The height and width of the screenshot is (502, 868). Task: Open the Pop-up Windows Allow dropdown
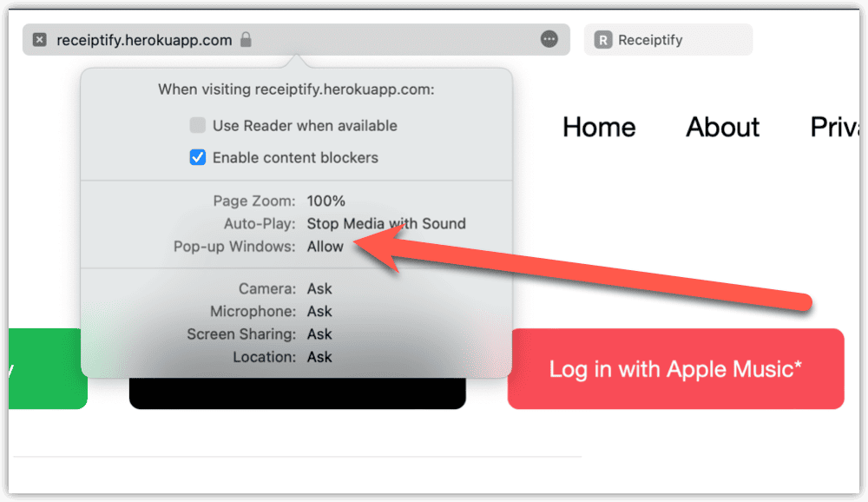pyautogui.click(x=325, y=247)
